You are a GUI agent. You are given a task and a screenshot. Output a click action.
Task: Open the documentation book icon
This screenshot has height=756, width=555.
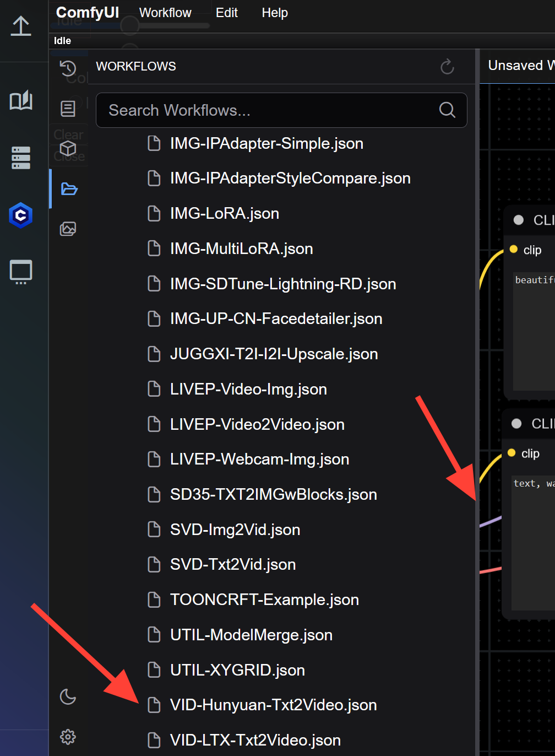pyautogui.click(x=20, y=101)
